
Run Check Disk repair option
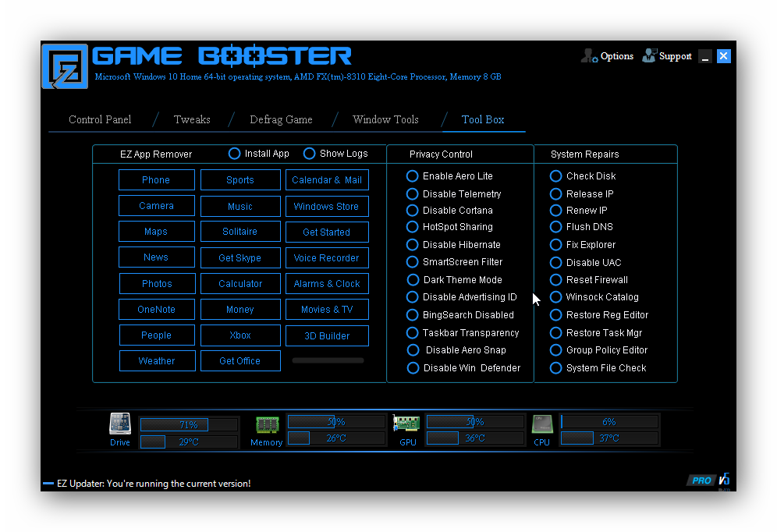click(x=556, y=176)
